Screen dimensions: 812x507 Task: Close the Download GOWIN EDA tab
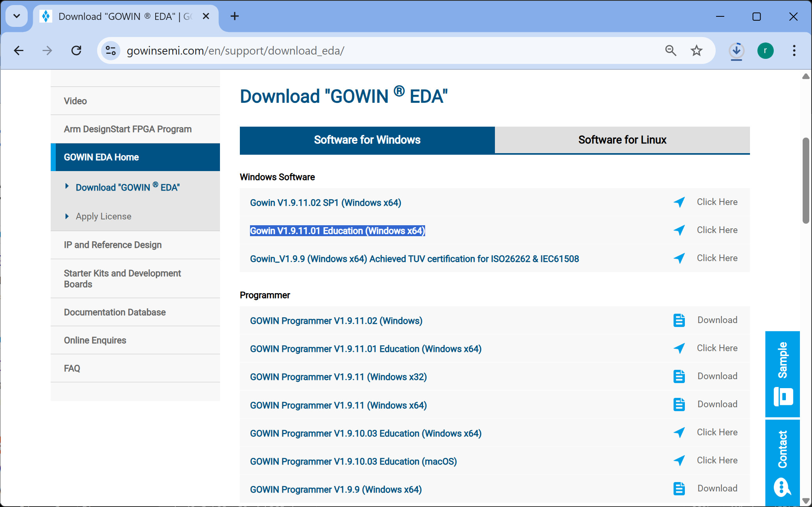pos(206,16)
